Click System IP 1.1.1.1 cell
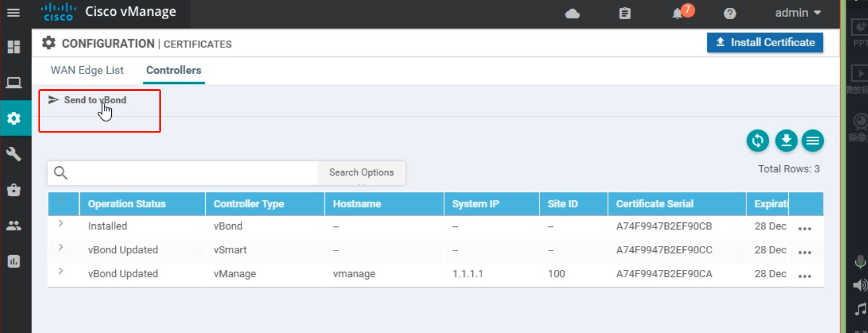 468,274
